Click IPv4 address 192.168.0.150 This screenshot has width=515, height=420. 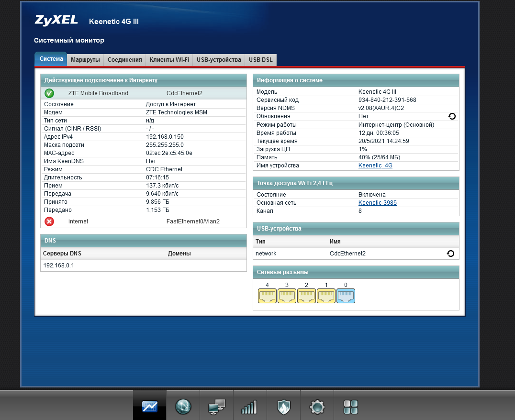165,137
